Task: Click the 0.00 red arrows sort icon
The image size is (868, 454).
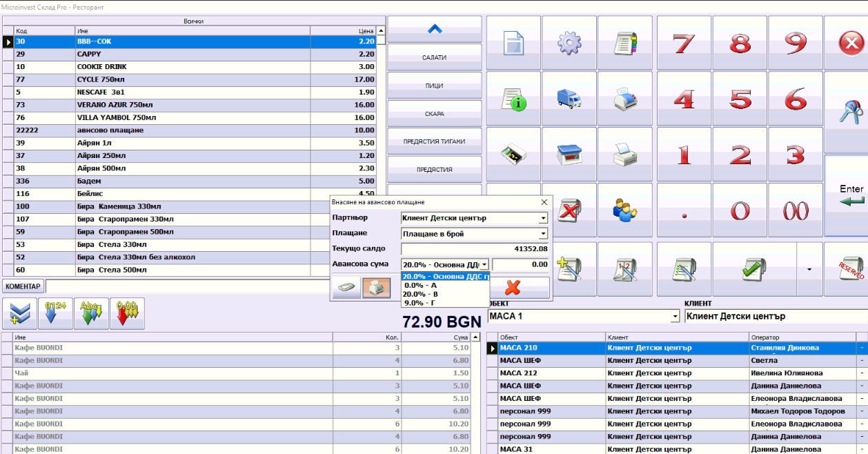Action: (x=127, y=314)
